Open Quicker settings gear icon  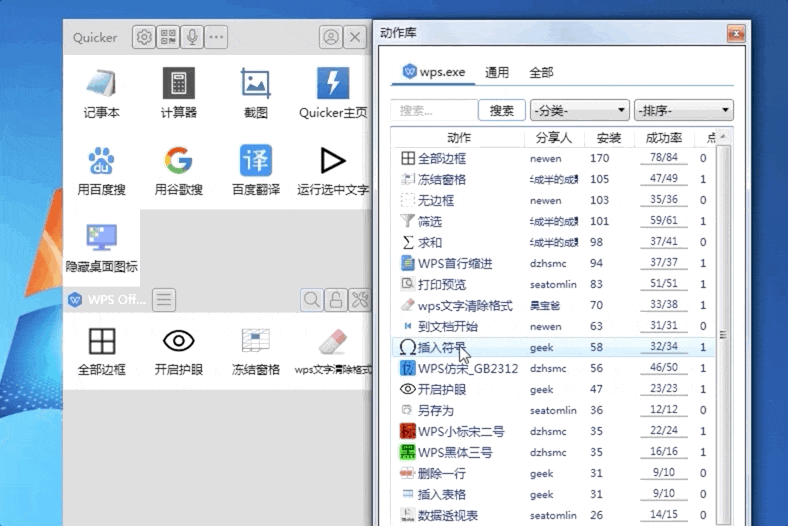[144, 37]
